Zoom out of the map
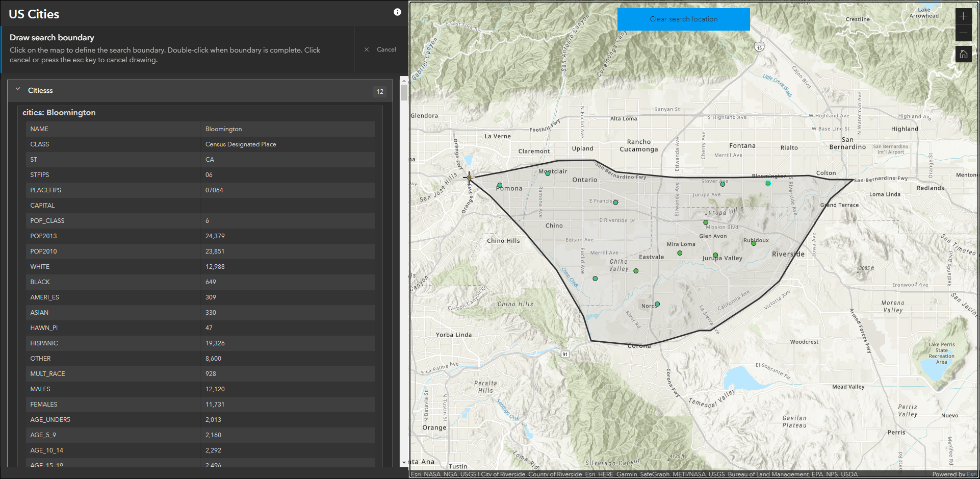The image size is (980, 479). click(963, 33)
